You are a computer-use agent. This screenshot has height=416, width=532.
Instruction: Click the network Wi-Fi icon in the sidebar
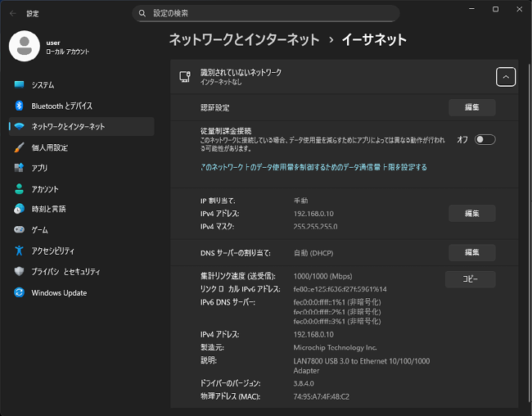click(19, 126)
